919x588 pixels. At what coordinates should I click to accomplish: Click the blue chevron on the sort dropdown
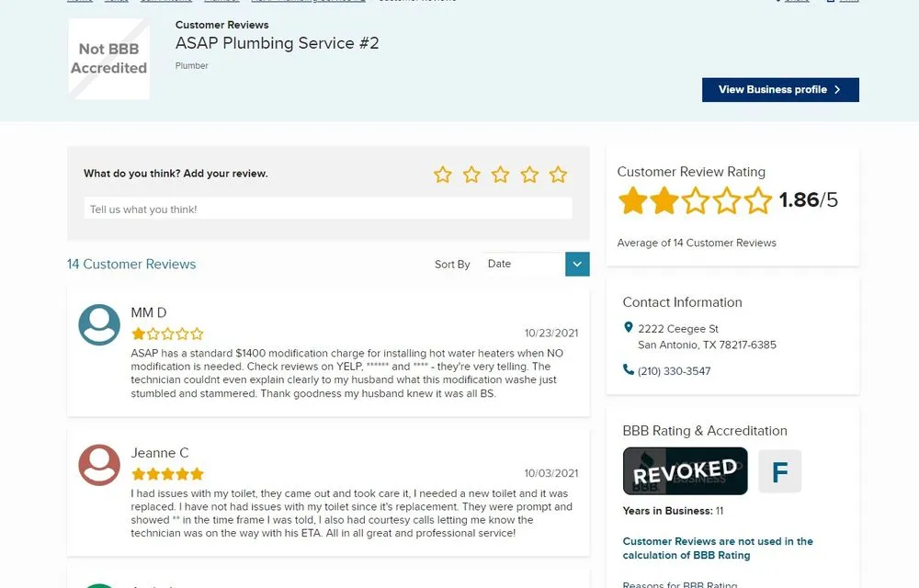(x=577, y=264)
